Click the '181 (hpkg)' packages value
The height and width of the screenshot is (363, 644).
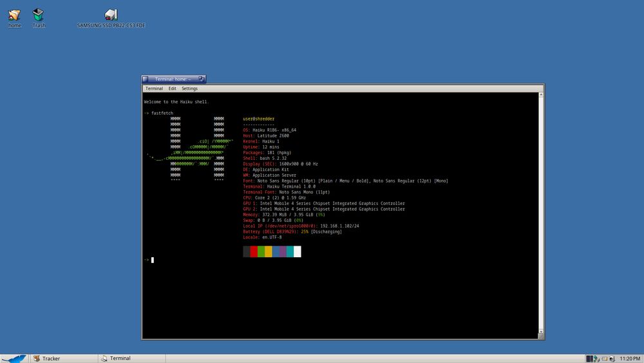[x=279, y=153]
